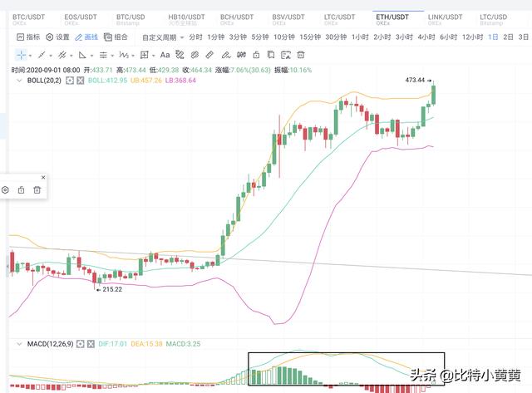Collapse the MACD(12,26,9) indicator chevron
The width and height of the screenshot is (532, 393).
tap(19, 344)
